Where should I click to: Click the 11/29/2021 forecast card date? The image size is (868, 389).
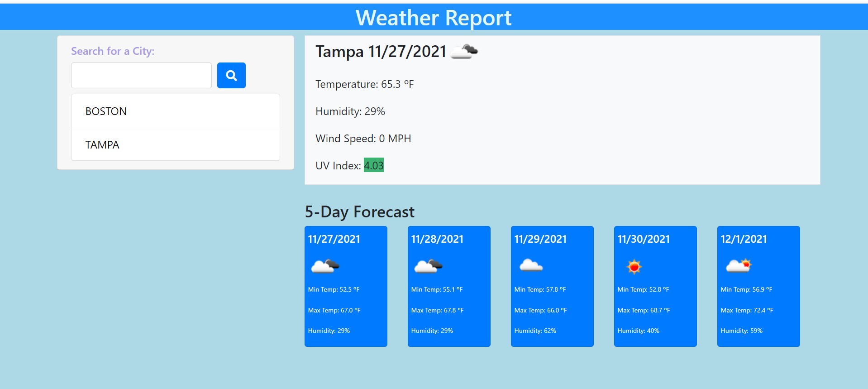pos(540,239)
